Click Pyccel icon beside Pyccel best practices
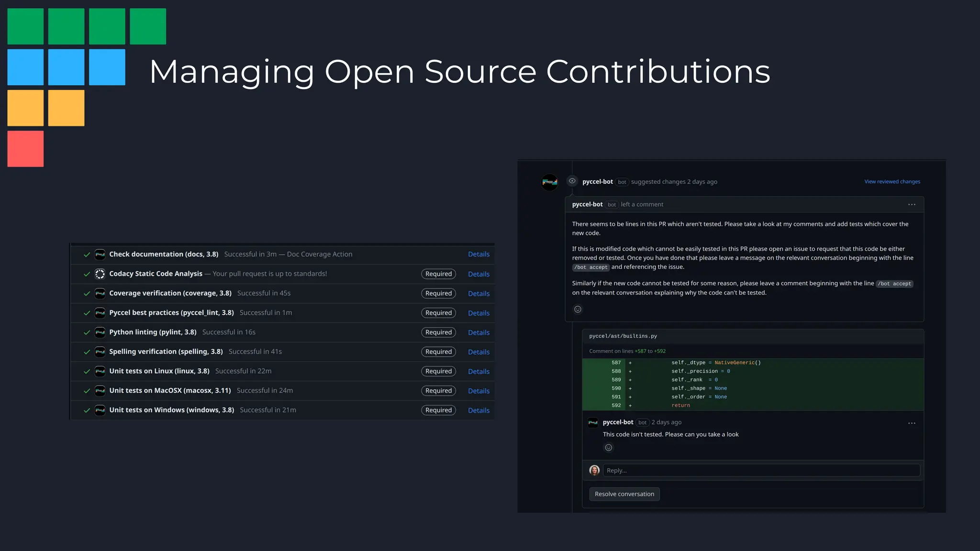980x551 pixels. 100,313
